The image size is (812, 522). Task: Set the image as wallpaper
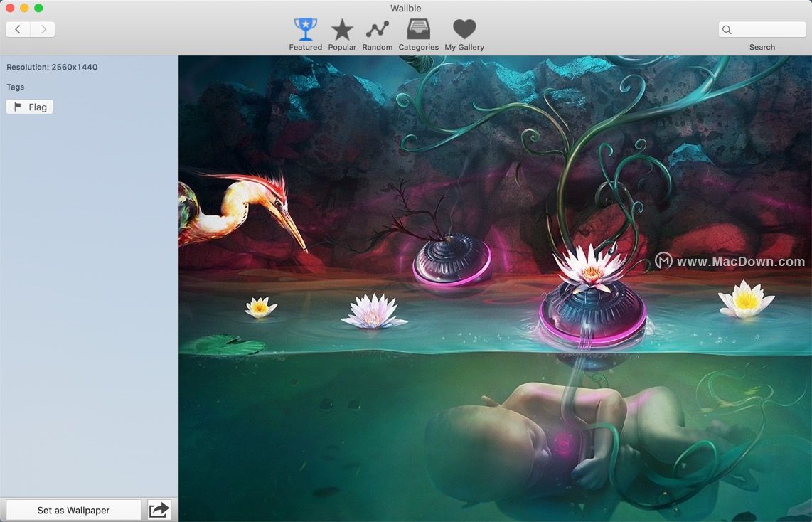[73, 510]
